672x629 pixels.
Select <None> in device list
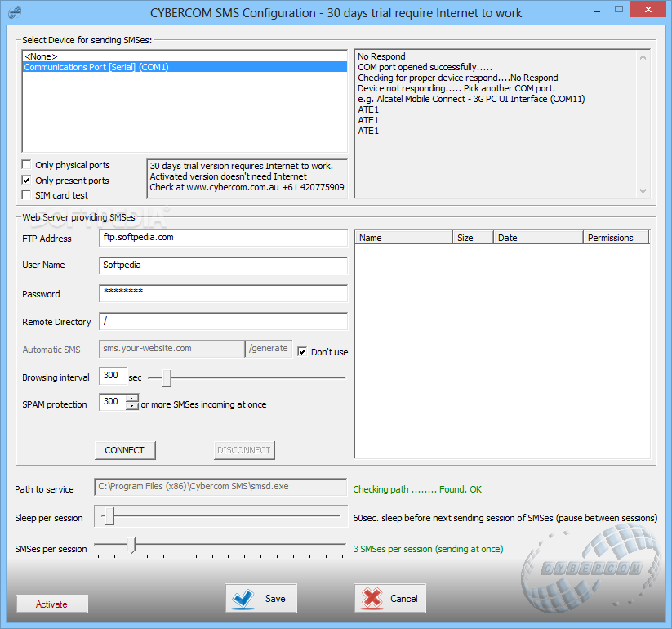pos(185,56)
